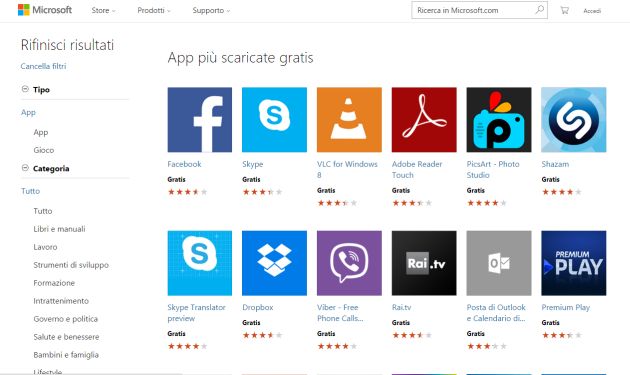This screenshot has height=375, width=630.
Task: Open the Dropbox app icon
Action: click(x=274, y=263)
